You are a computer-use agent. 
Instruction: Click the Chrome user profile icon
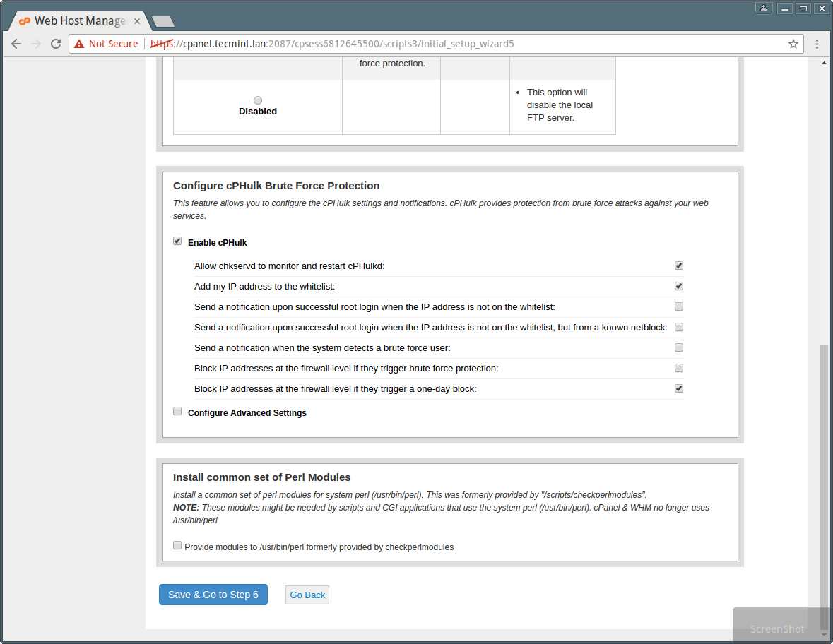coord(763,8)
